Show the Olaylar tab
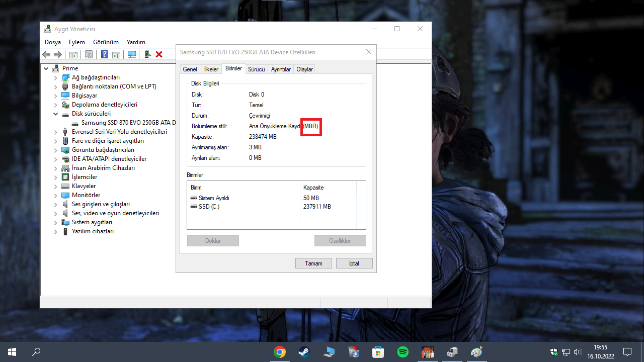Viewport: 644px width, 362px height. [304, 69]
